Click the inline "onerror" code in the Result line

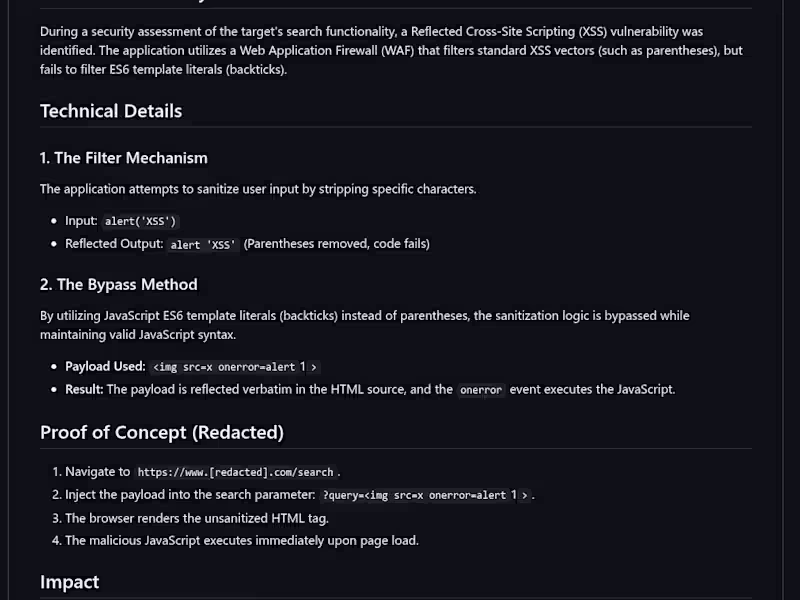pos(481,390)
